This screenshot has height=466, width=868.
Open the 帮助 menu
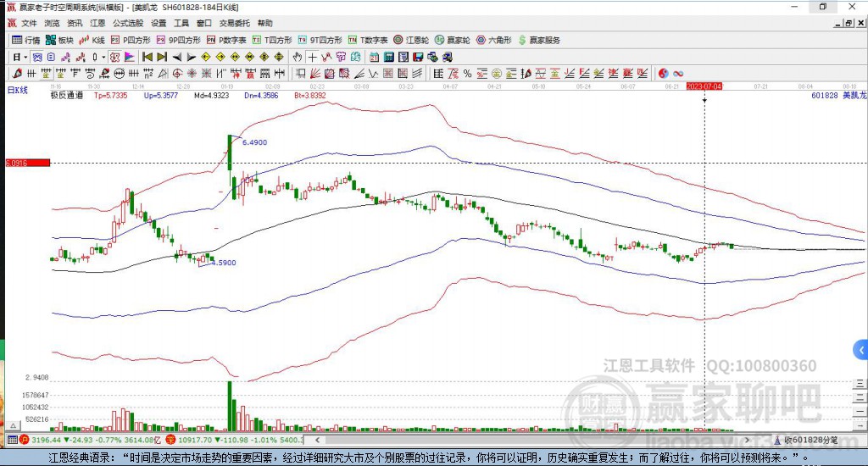pos(265,23)
